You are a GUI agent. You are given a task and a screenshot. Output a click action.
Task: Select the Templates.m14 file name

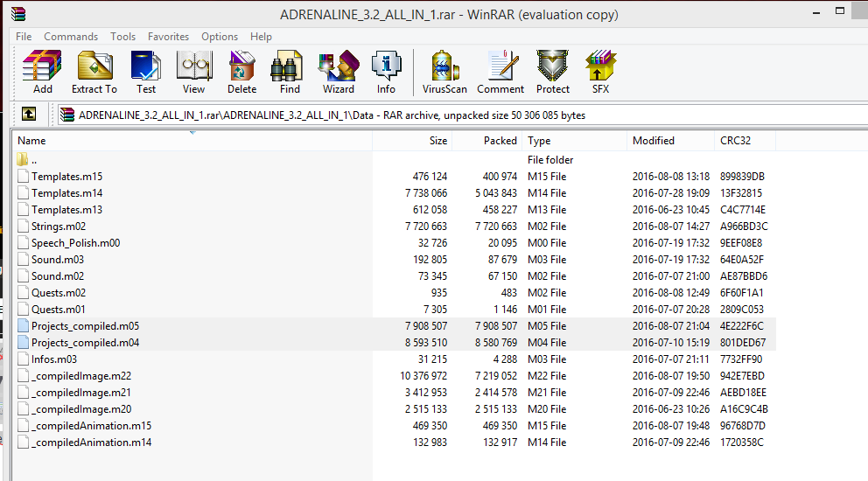67,192
